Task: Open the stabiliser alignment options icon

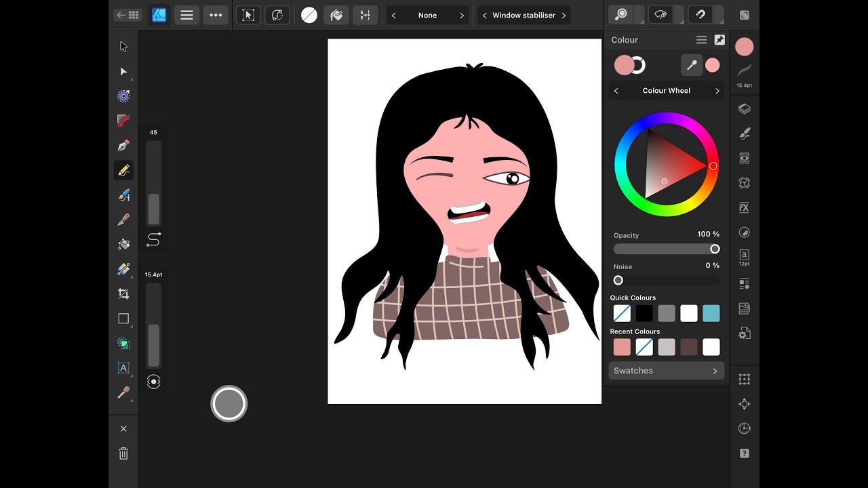Action: 366,15
